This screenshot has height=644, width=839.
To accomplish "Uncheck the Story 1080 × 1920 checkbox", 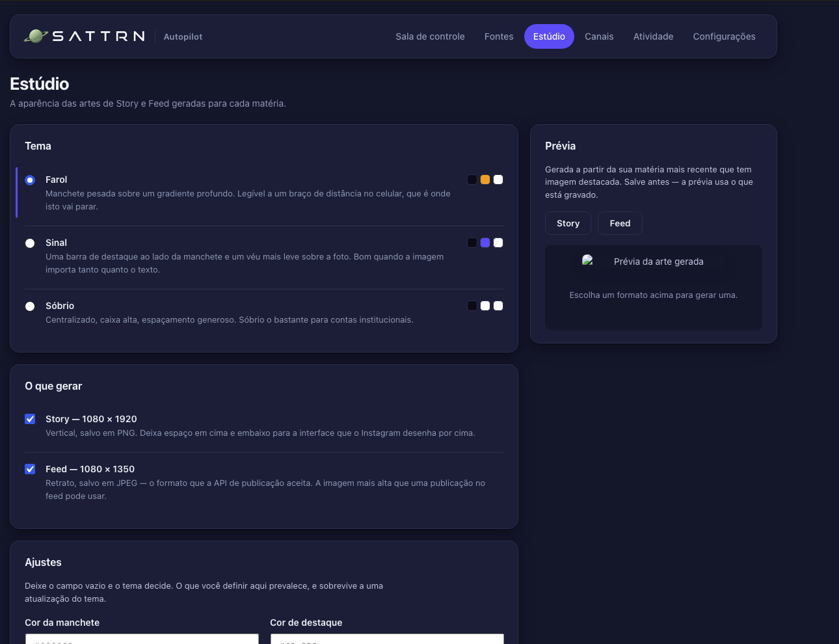I will 30,419.
